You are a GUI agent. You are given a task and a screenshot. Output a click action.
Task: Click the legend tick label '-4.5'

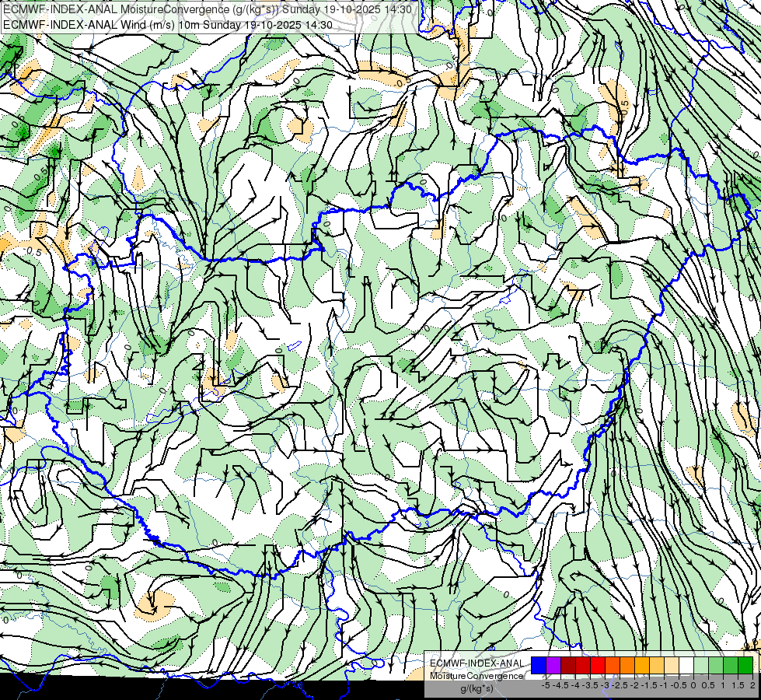560,685
